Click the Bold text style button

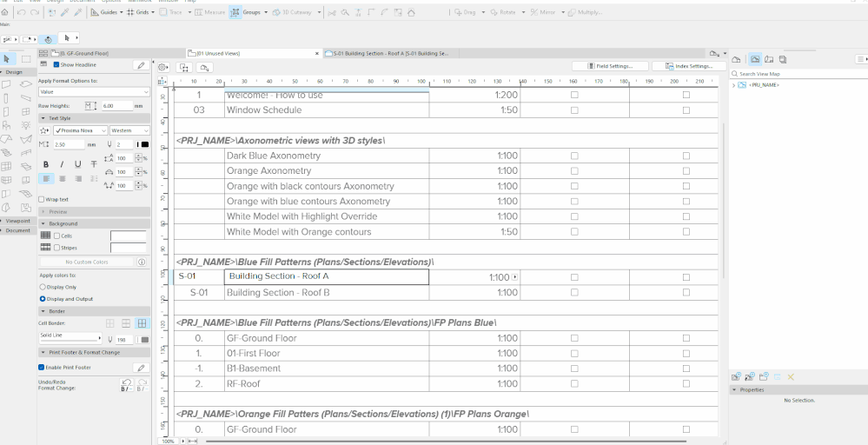pyautogui.click(x=47, y=164)
